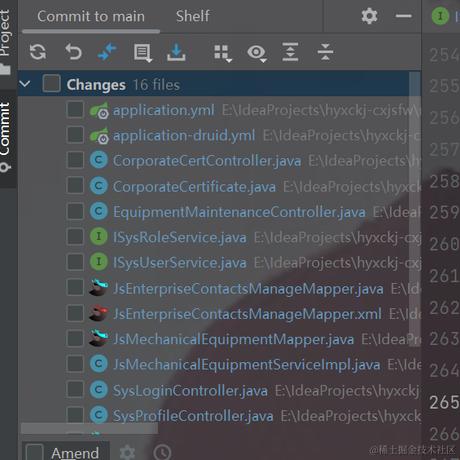Click the Rollback arrow icon
Image resolution: width=460 pixels, height=460 pixels.
pos(73,52)
